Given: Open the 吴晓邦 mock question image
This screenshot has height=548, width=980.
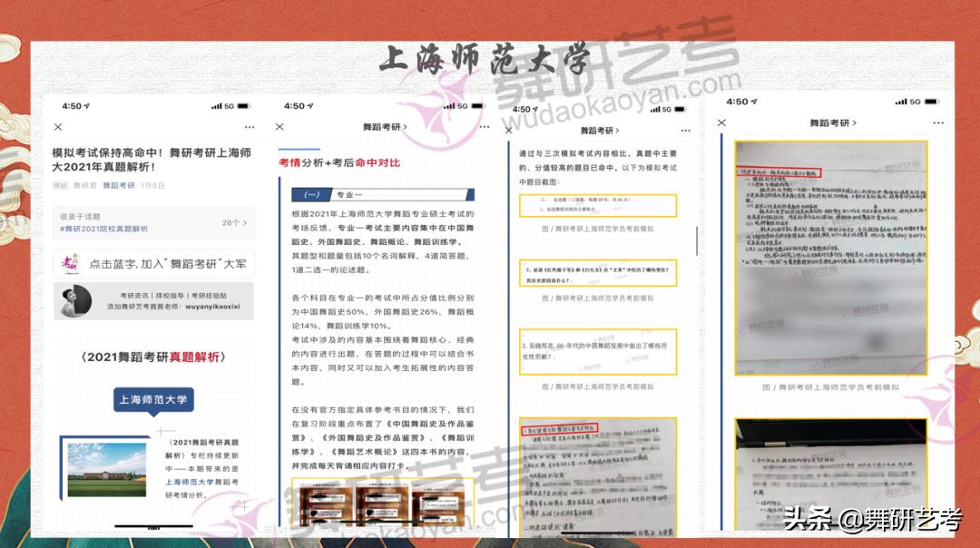Looking at the screenshot, I should click(597, 352).
